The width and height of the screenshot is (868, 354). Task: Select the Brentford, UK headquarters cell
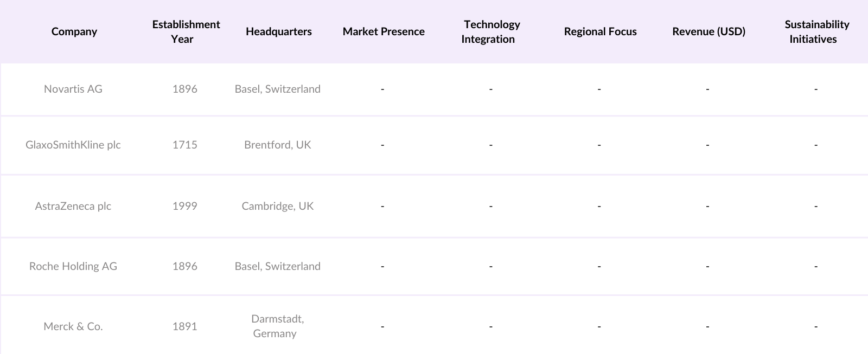(277, 145)
